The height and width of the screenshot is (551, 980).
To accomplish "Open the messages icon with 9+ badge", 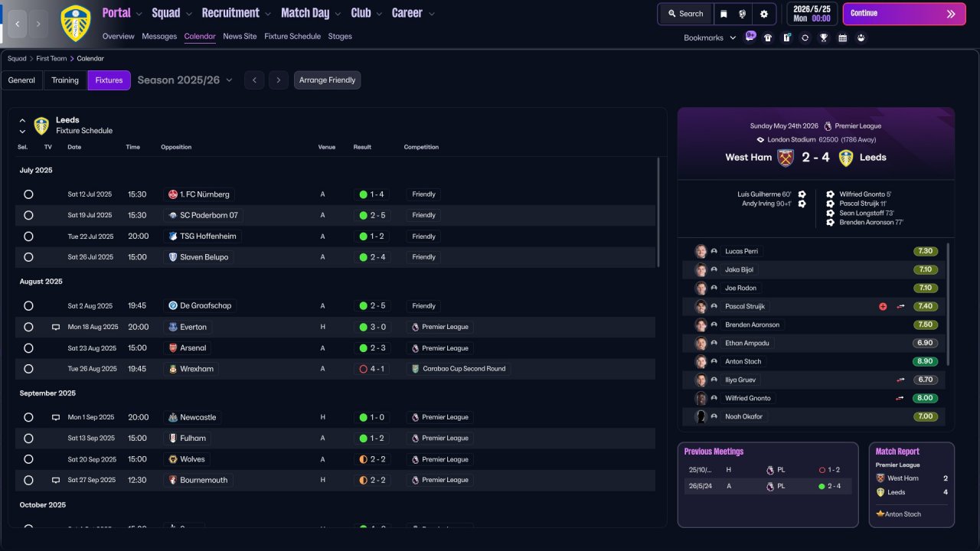I will (x=750, y=37).
